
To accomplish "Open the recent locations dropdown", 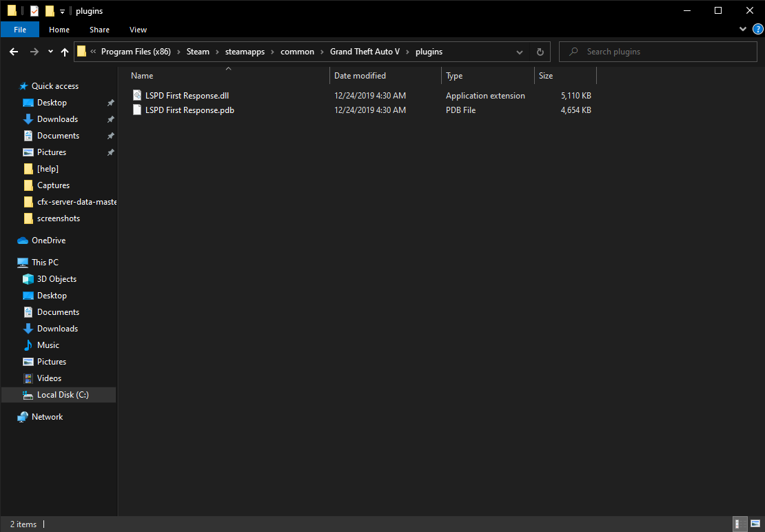I will click(x=51, y=52).
